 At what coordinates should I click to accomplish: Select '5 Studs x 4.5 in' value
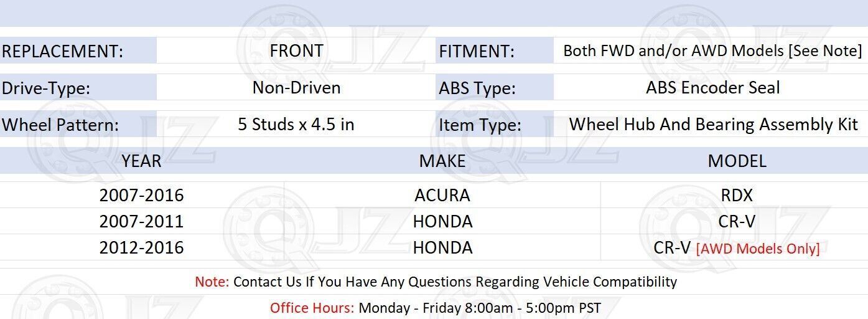pos(296,125)
